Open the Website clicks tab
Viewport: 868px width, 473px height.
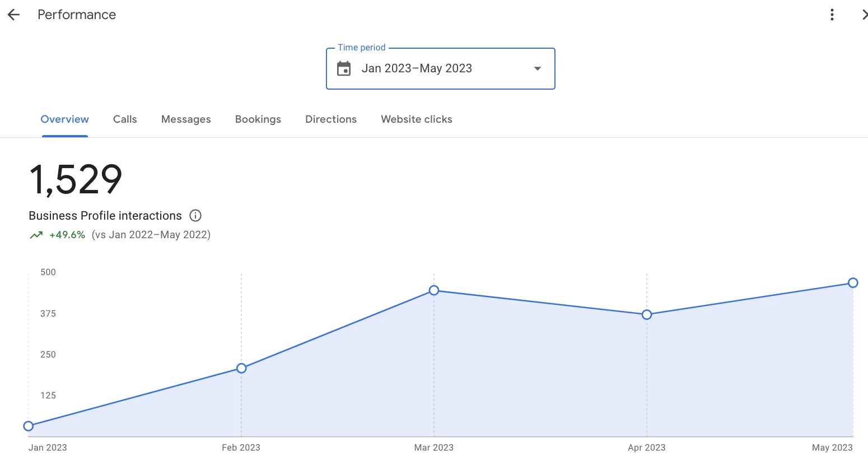point(417,119)
